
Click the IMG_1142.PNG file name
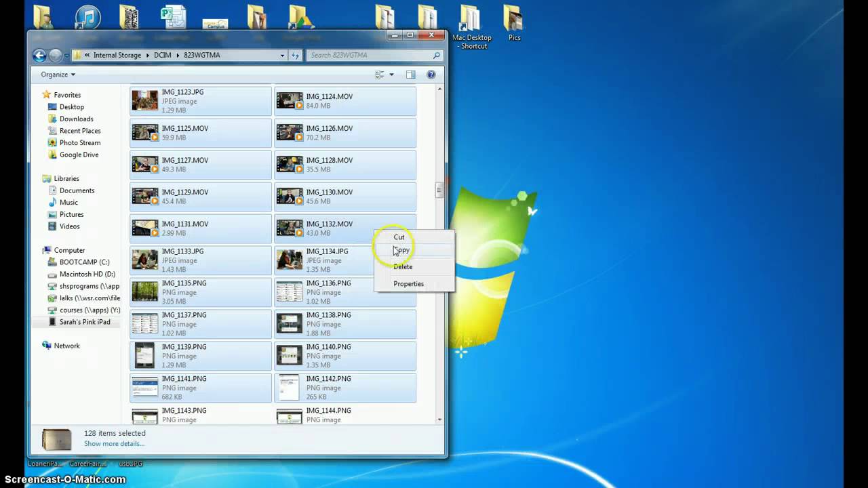(328, 379)
